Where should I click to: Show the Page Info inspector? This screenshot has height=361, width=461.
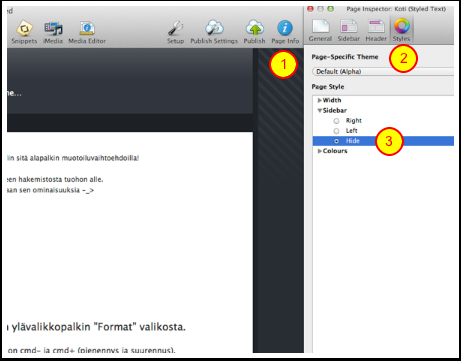pos(285,32)
